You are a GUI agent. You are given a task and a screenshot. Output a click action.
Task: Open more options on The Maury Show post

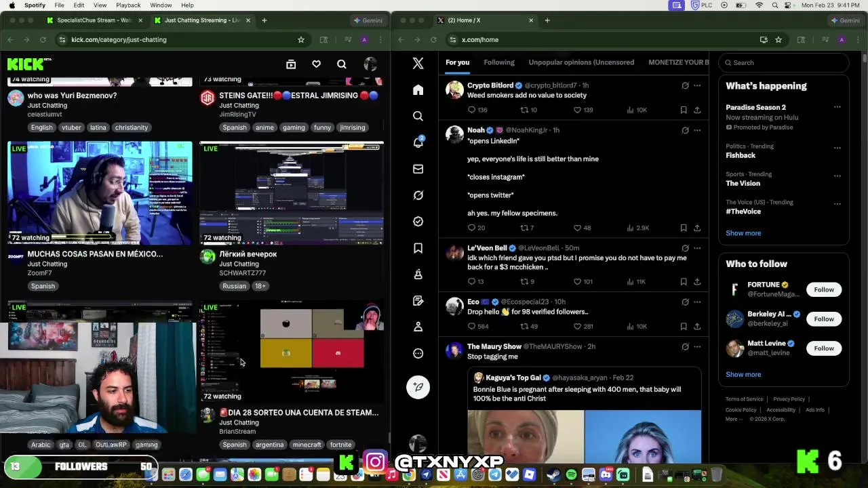coord(697,346)
